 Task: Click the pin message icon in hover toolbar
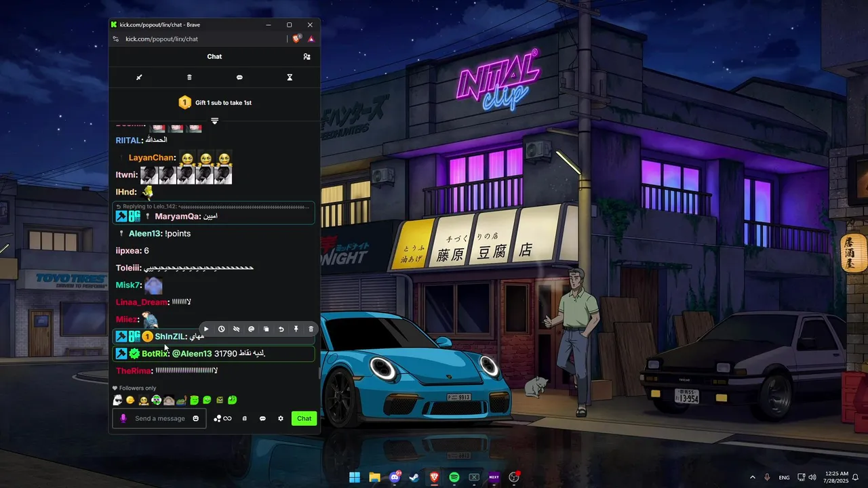coord(296,329)
